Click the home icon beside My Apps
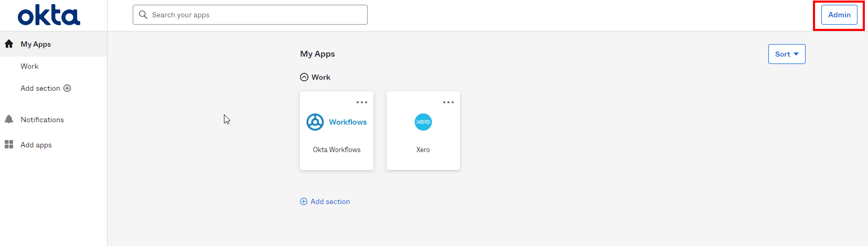Viewport: 868px width, 246px height. coord(9,44)
